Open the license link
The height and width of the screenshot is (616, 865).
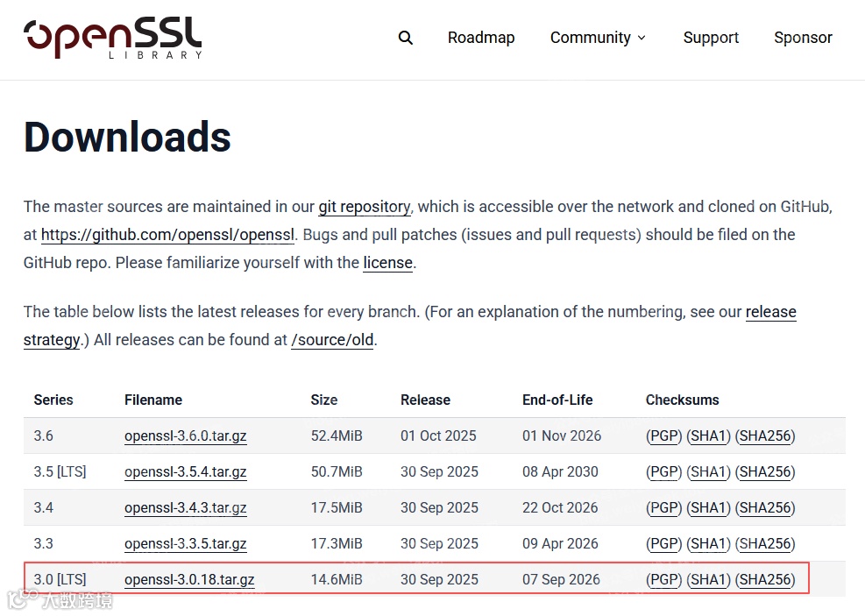(388, 263)
